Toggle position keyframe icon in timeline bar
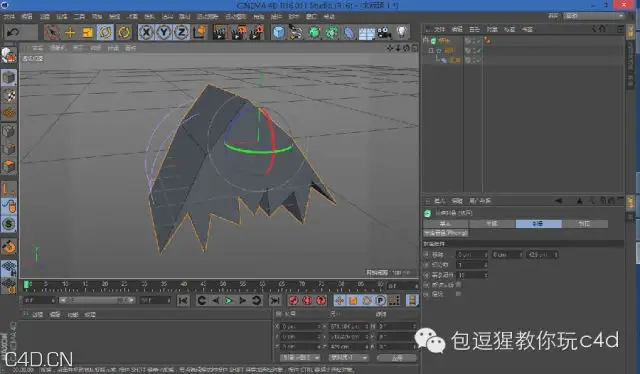The image size is (640, 374). click(340, 301)
